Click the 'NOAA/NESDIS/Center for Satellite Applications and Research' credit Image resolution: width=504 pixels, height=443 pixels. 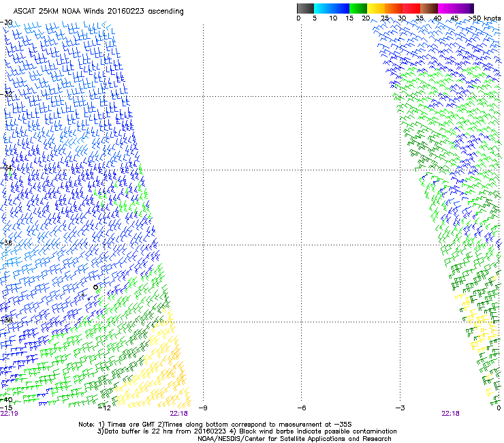click(294, 439)
